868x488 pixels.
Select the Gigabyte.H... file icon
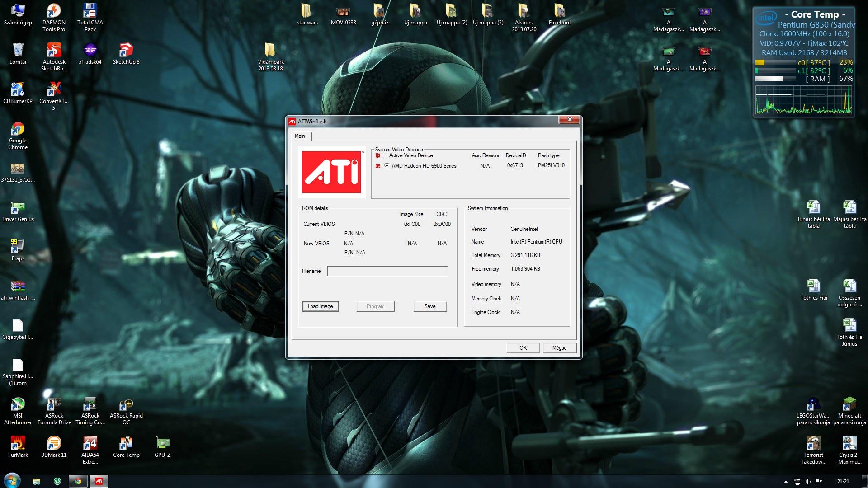coord(18,329)
